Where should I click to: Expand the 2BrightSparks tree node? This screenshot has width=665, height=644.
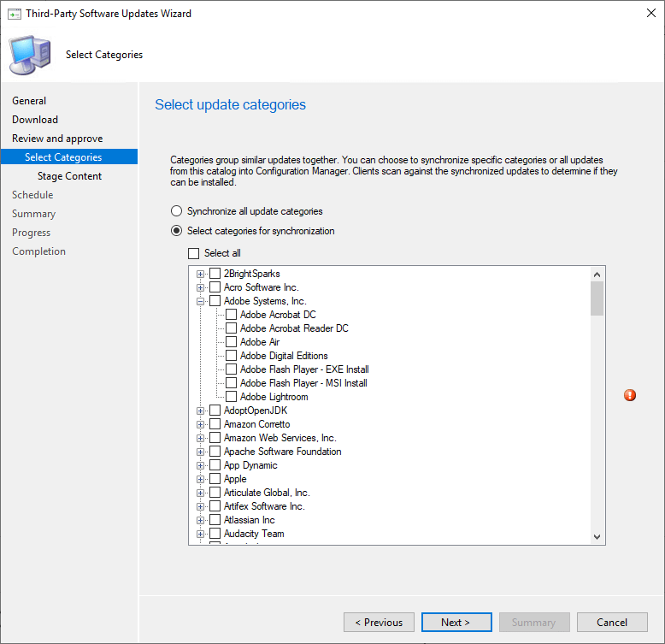pyautogui.click(x=200, y=274)
